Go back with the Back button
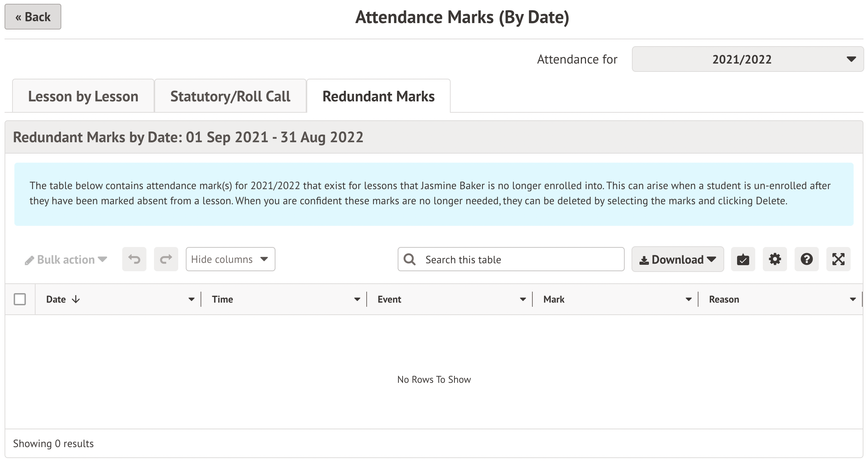This screenshot has width=868, height=463. [x=33, y=17]
